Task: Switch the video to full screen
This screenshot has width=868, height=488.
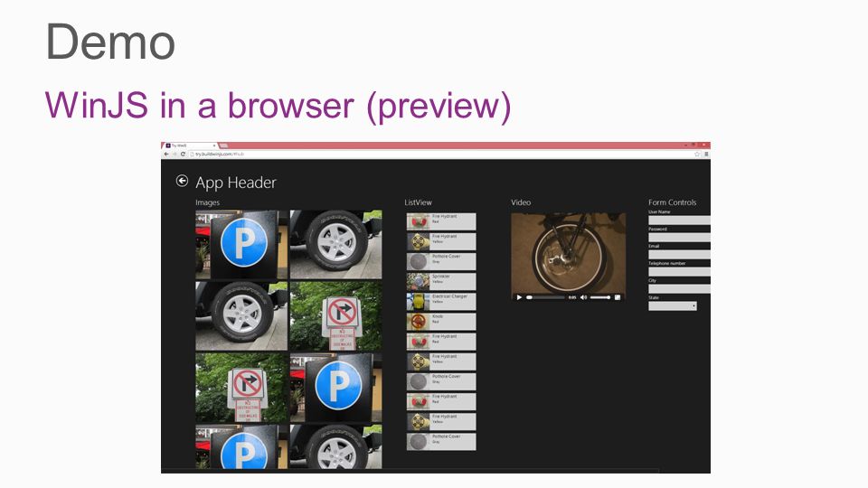Action: [x=618, y=297]
